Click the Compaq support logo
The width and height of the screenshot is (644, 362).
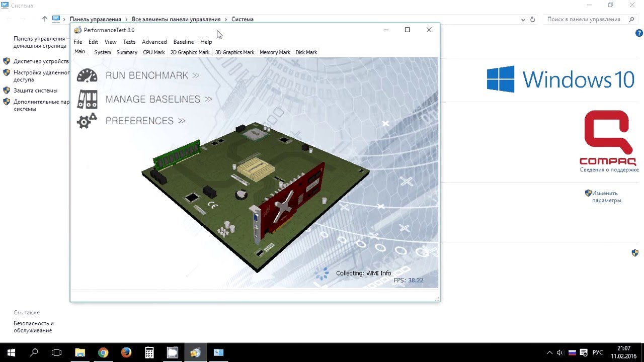(608, 138)
